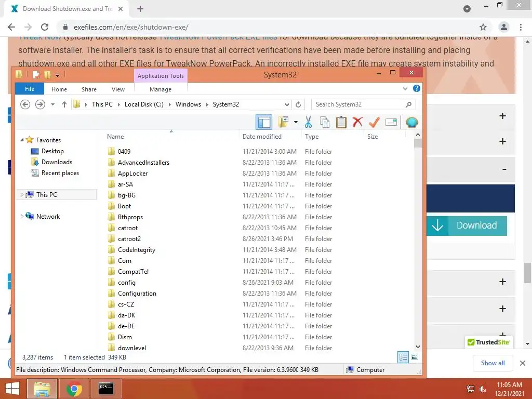Expand the Network tree node
Image resolution: width=532 pixels, height=399 pixels.
[22, 216]
